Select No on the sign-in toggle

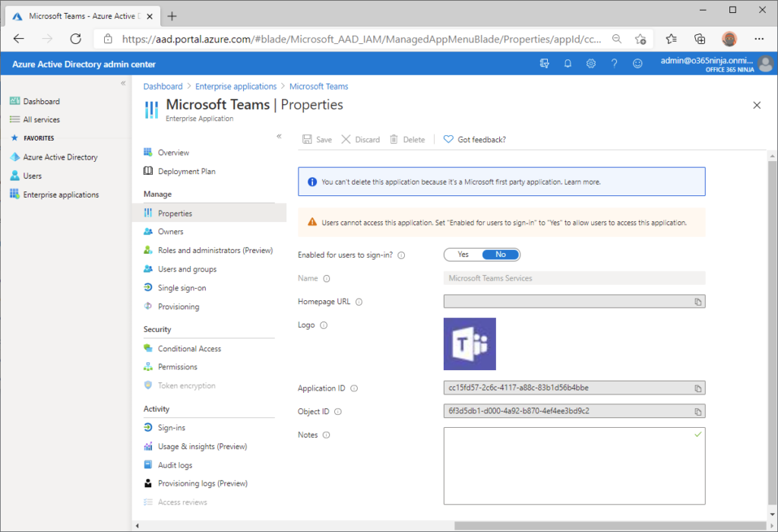(x=501, y=255)
